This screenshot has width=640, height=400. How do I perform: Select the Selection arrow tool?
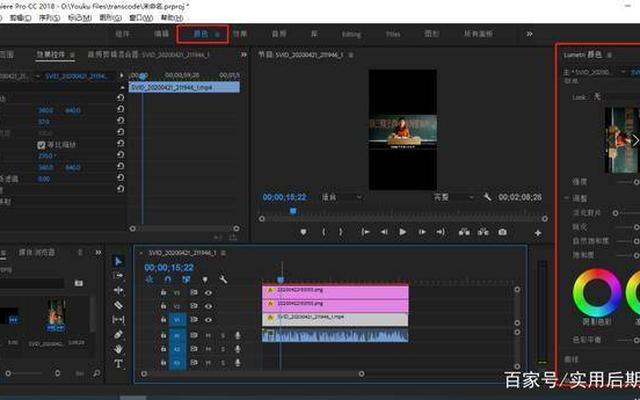[118, 260]
